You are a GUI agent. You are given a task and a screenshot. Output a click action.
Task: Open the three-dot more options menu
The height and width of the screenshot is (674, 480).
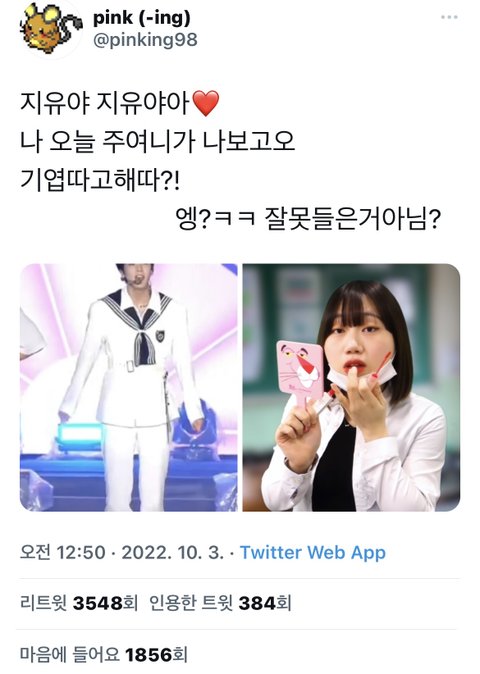click(449, 17)
